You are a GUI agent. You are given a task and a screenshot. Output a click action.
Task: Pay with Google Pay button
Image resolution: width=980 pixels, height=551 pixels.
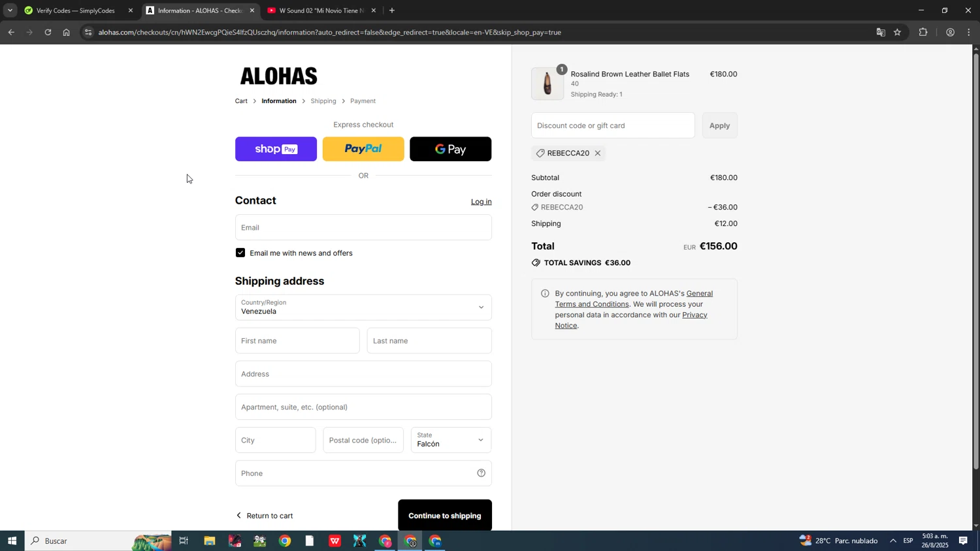pos(451,149)
